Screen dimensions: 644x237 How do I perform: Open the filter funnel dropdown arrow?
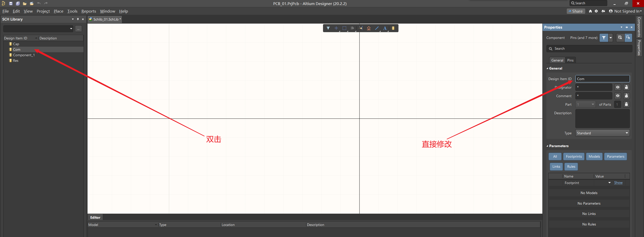(x=611, y=38)
